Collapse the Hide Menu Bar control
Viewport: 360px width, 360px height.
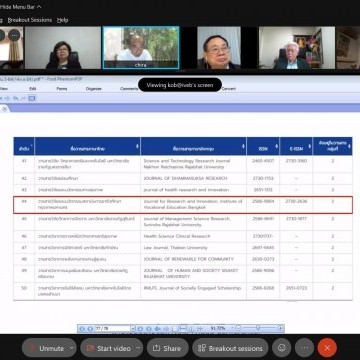(21, 6)
